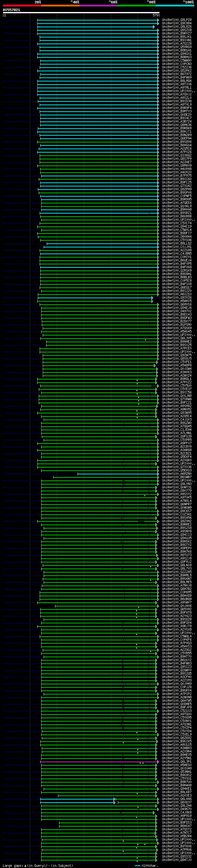Click label UniRef100_A7PIP2
The height and width of the screenshot is (868, 197).
[177, 694]
